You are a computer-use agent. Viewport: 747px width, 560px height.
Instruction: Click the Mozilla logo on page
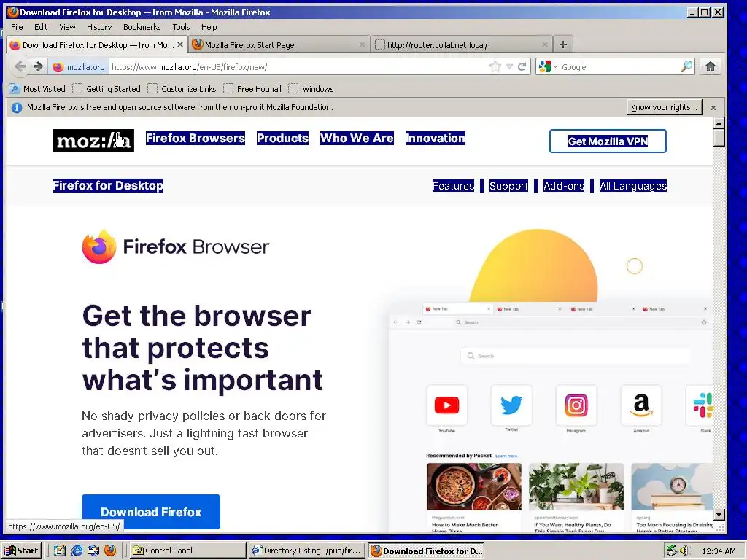coord(93,141)
